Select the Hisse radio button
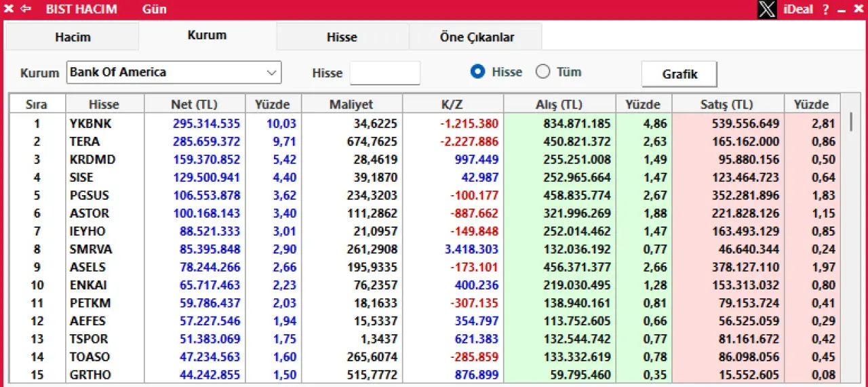 (478, 72)
